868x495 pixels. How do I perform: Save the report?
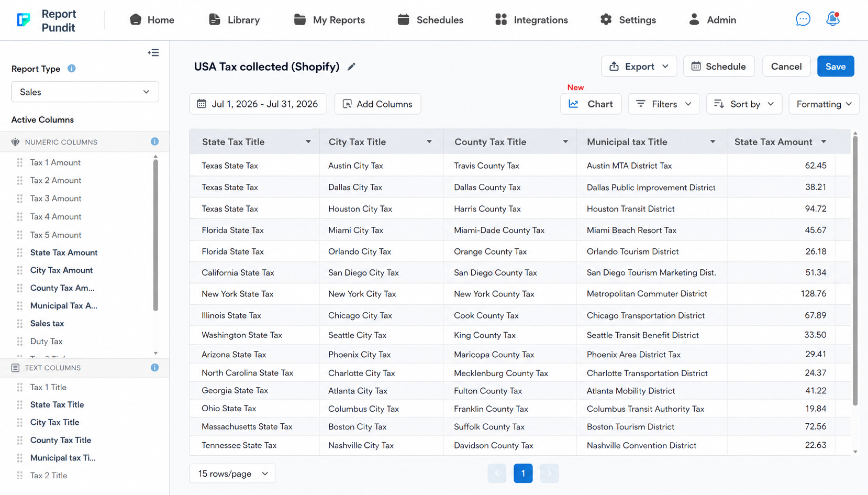[836, 67]
